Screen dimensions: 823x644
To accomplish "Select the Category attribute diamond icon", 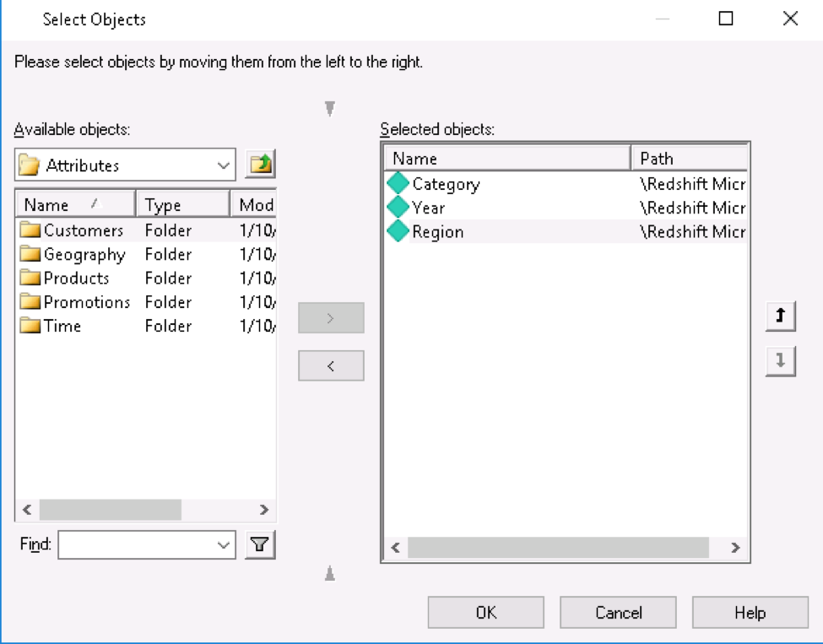I will tap(398, 184).
